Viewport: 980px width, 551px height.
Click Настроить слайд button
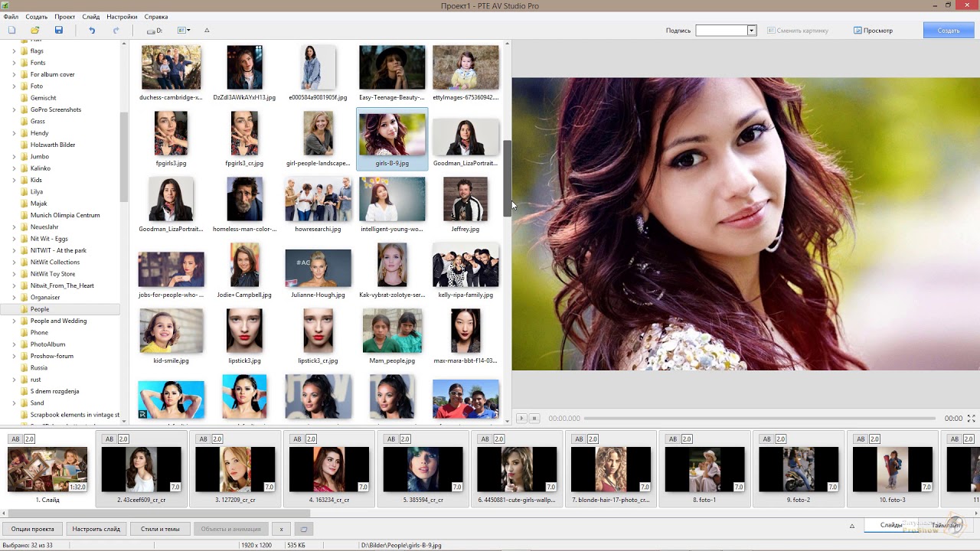coord(96,529)
